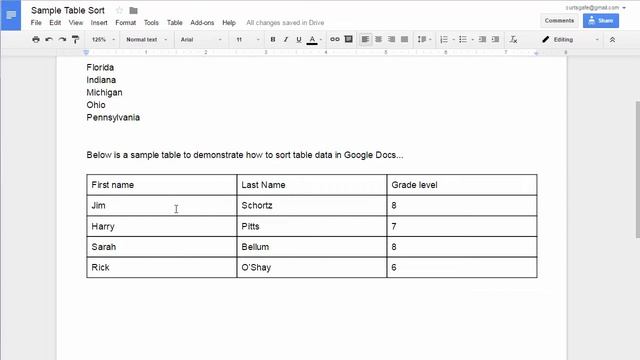Set left text alignment
The width and height of the screenshot is (640, 360).
click(365, 40)
